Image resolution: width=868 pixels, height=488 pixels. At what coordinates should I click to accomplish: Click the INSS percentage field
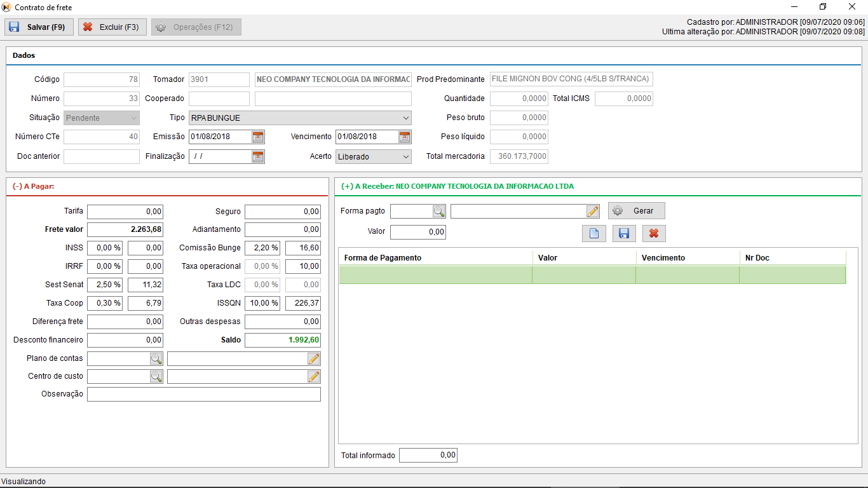click(x=105, y=248)
